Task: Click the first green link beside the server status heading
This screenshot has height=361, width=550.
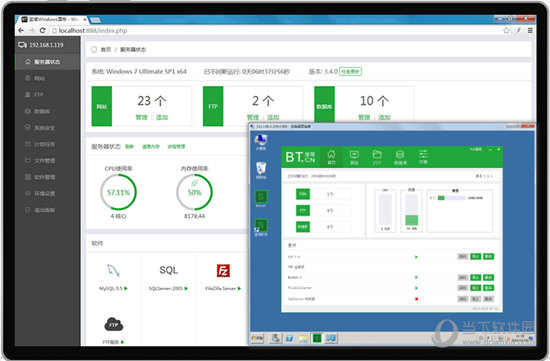Action: (129, 147)
